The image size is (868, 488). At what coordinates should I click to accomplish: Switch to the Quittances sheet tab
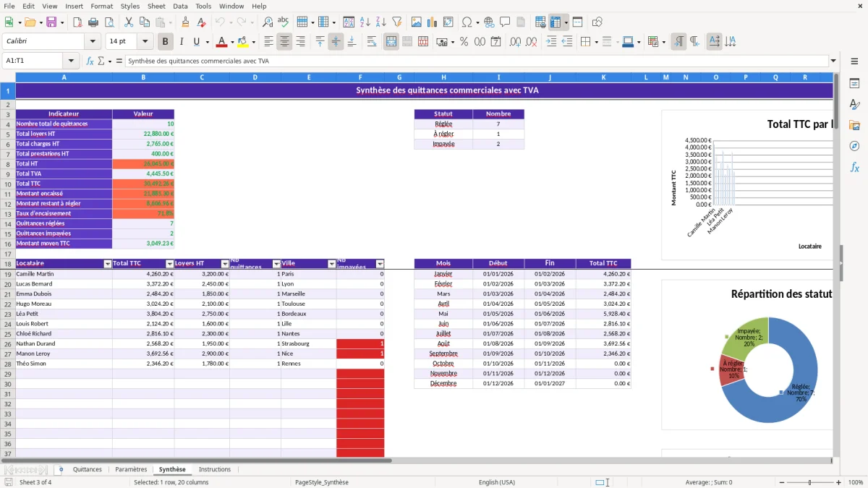tap(88, 469)
